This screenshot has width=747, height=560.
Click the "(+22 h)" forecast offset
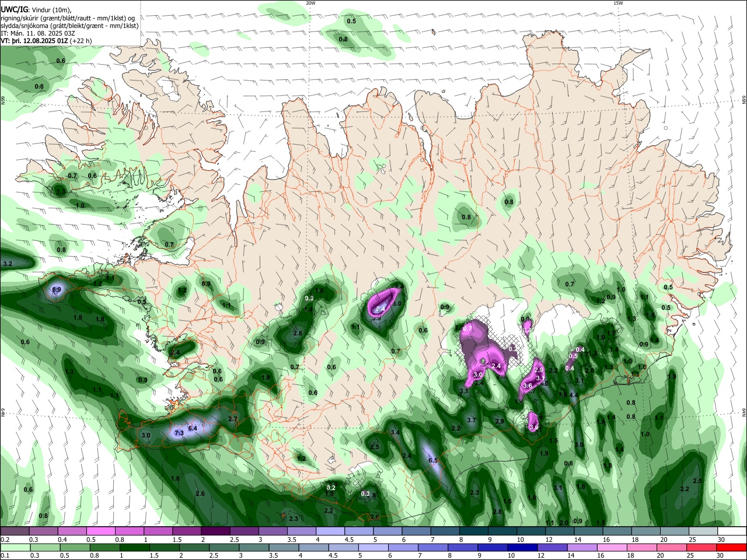click(x=82, y=41)
